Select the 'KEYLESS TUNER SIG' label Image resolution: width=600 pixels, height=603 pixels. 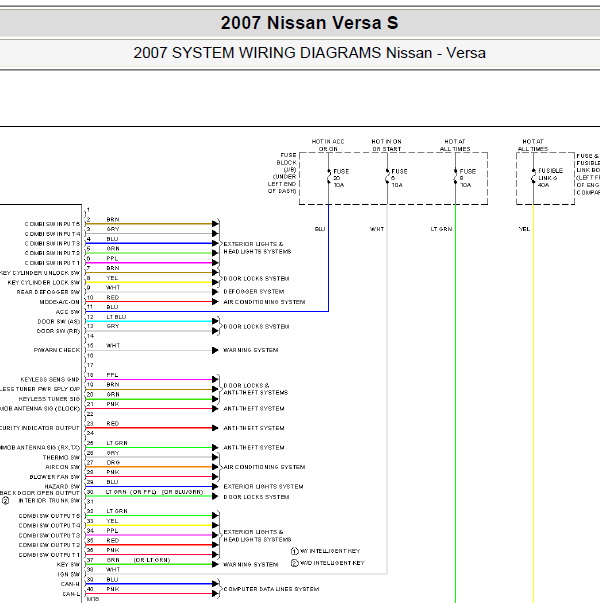49,399
